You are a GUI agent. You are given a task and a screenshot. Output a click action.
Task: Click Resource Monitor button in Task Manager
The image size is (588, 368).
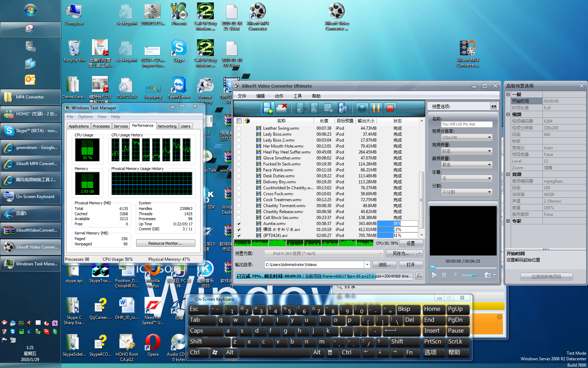coord(166,243)
